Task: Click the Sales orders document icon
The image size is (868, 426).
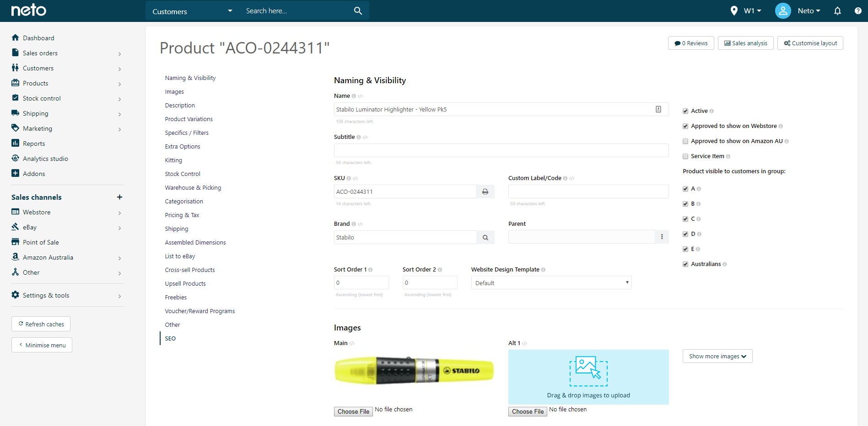Action: pos(15,53)
